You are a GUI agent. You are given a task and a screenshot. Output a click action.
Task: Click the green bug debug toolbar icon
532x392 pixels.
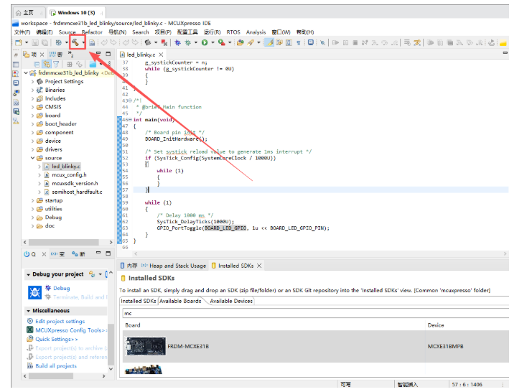coord(187,42)
